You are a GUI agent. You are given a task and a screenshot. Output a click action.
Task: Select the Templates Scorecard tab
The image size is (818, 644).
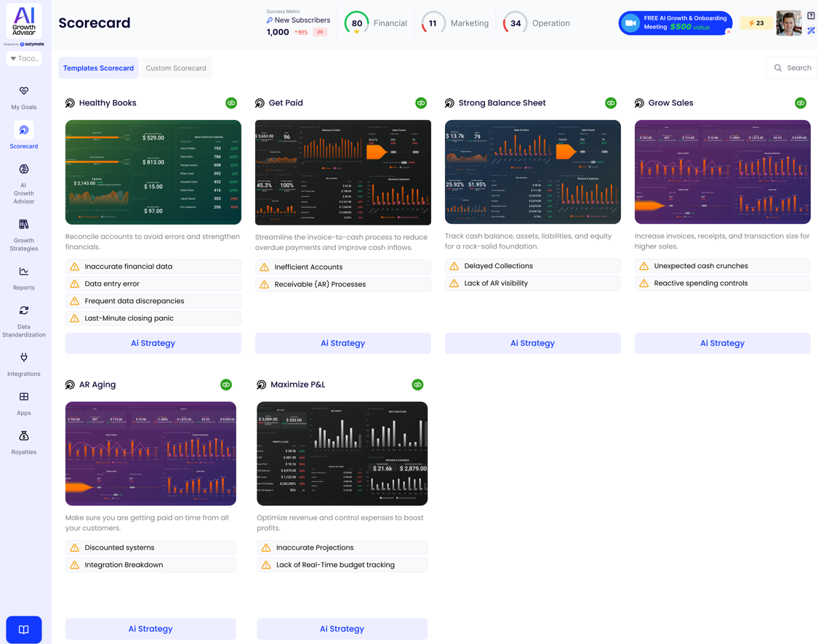[x=98, y=68]
